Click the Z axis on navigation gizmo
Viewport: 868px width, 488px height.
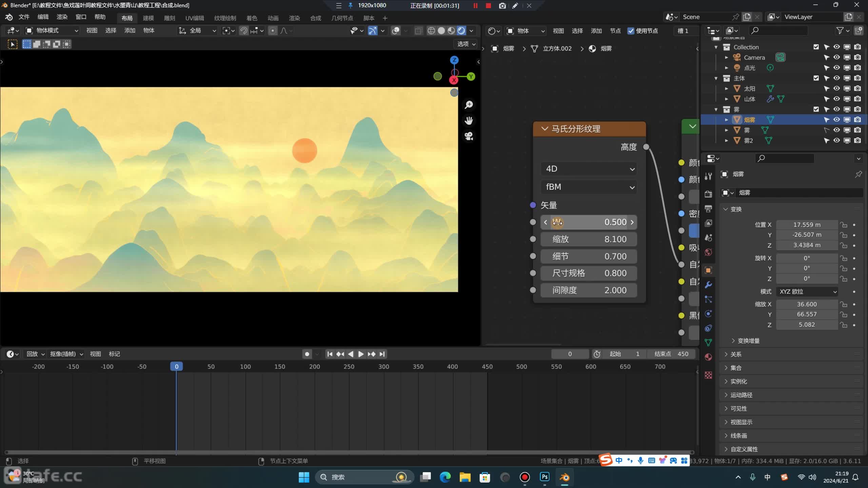click(454, 60)
